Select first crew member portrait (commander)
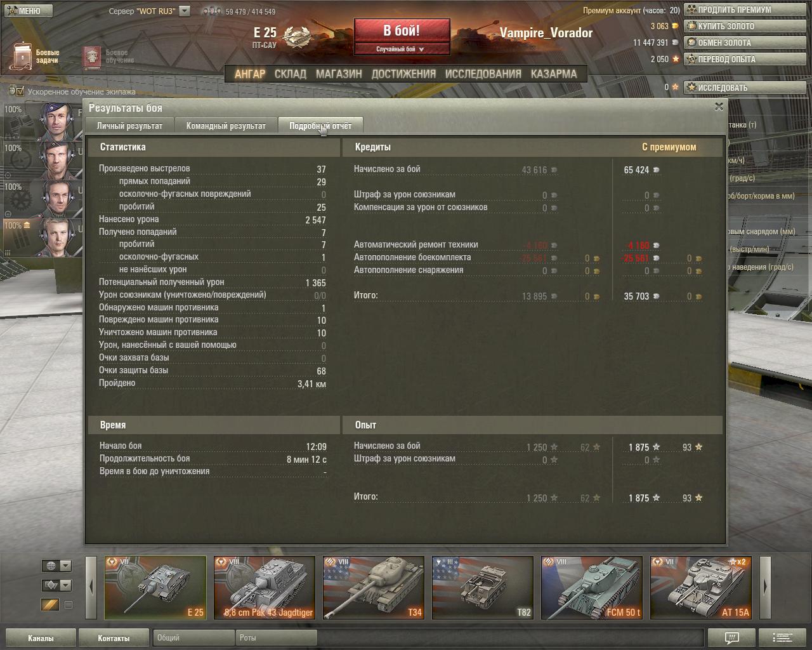Screen dimensions: 812x650 57,121
